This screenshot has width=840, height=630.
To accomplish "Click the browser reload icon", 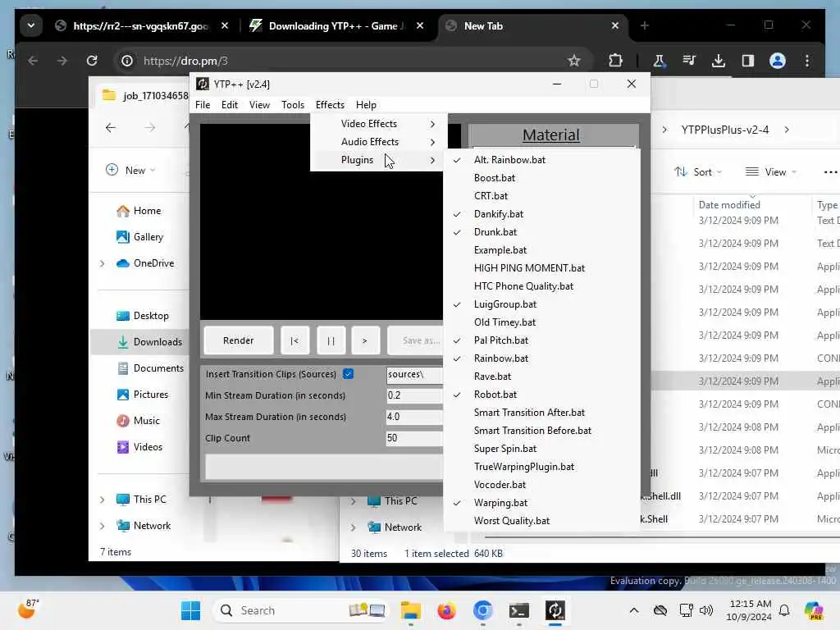I will click(92, 61).
